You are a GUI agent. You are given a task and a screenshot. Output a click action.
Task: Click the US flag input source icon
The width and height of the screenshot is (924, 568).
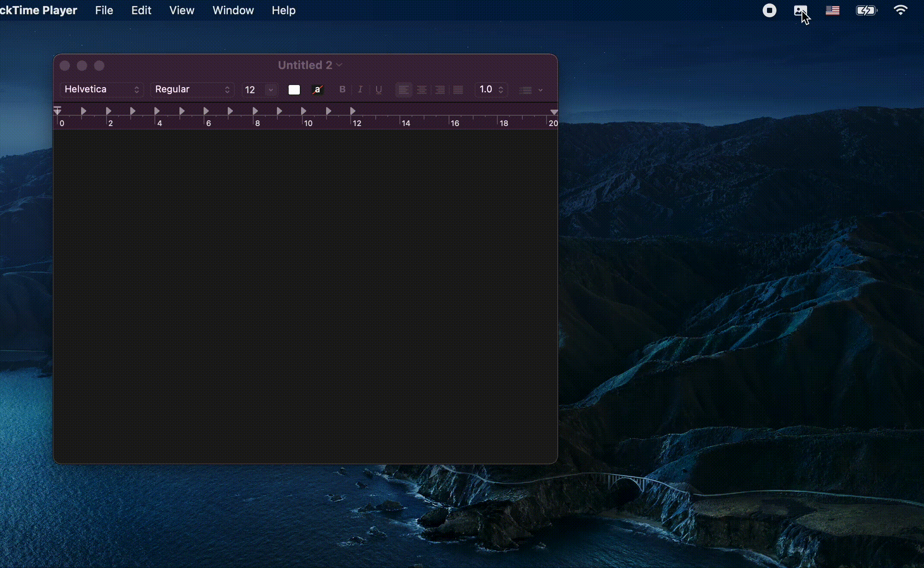[x=832, y=10]
